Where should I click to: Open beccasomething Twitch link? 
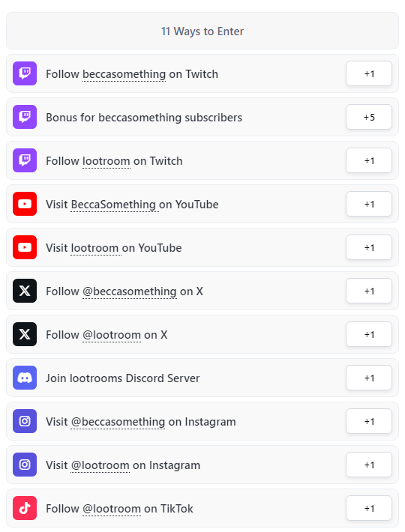(x=124, y=74)
